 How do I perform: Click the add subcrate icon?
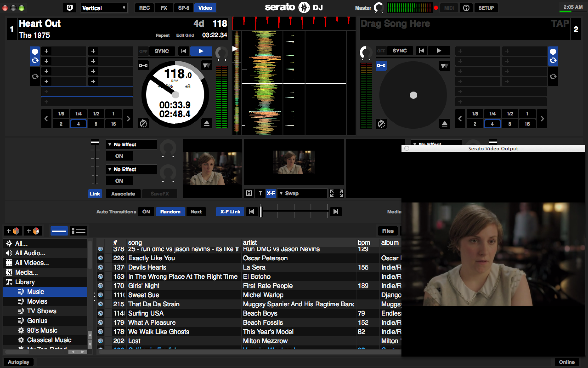pos(33,231)
